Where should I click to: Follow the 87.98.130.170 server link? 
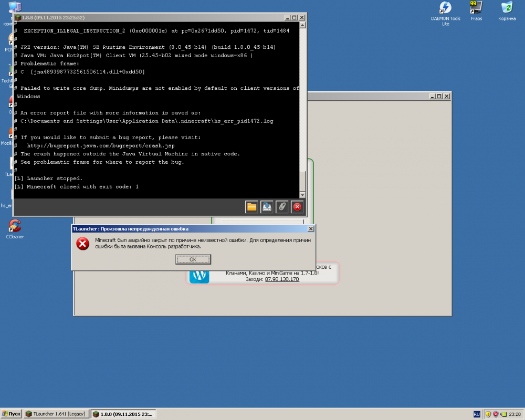[281, 279]
